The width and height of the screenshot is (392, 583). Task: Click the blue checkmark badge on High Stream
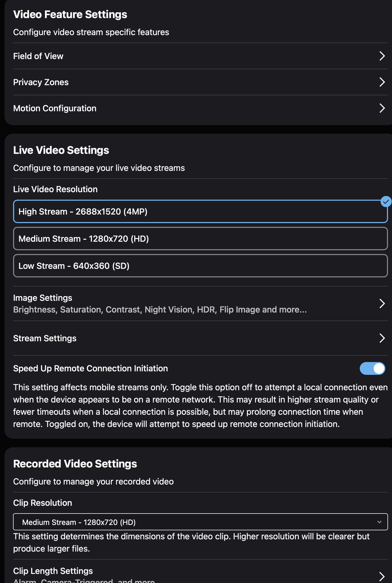(x=386, y=202)
